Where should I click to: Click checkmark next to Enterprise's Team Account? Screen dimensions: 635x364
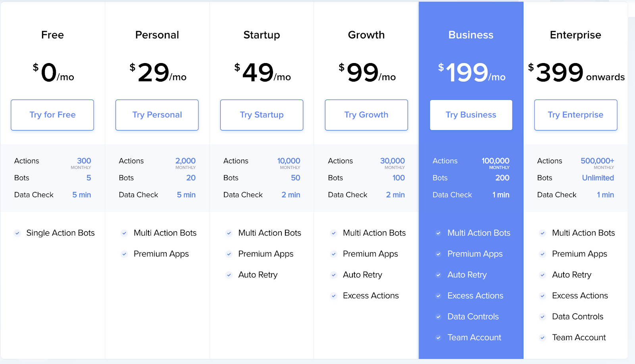pos(543,338)
